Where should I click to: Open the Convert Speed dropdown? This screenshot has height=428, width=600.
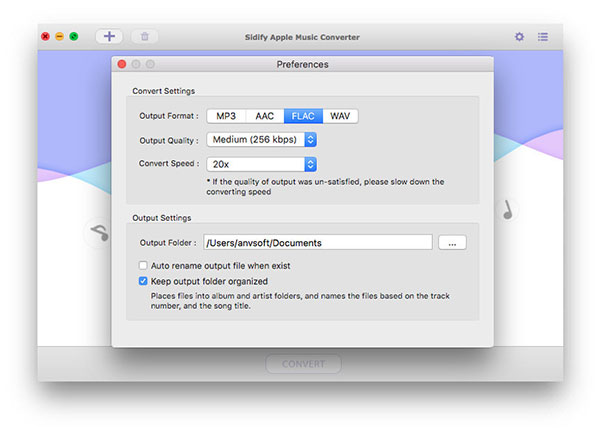tap(261, 164)
